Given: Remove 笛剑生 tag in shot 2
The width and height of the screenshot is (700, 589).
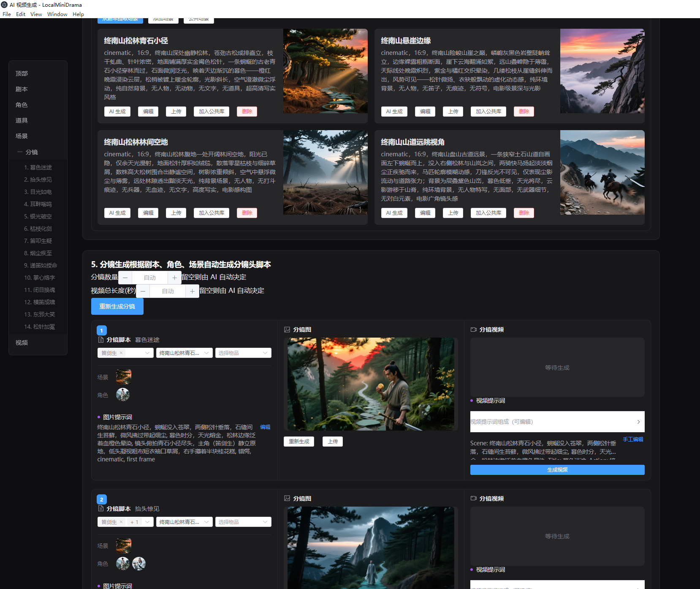Looking at the screenshot, I should tap(121, 522).
